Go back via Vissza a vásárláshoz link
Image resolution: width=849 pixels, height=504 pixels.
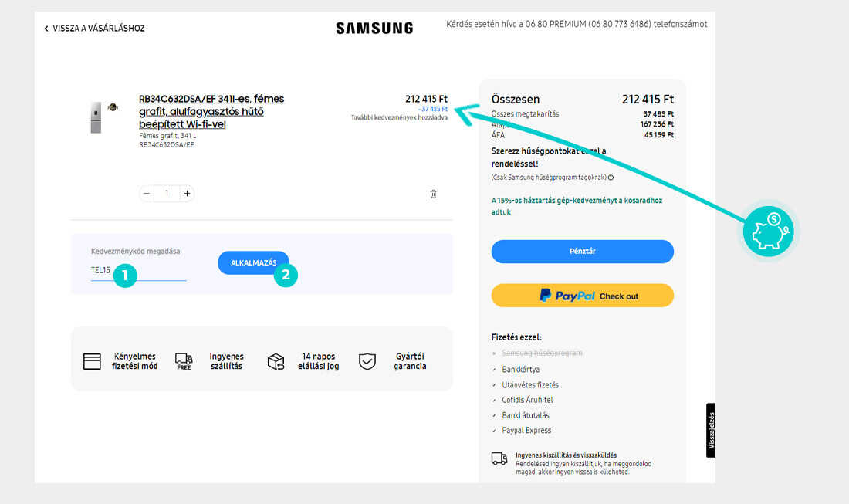click(x=94, y=28)
